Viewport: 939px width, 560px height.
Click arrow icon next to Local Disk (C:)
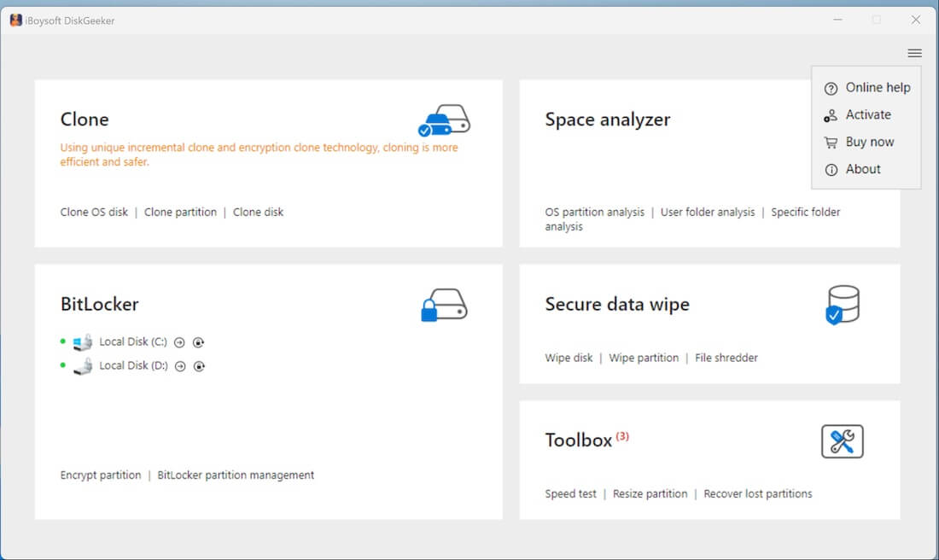coord(179,342)
